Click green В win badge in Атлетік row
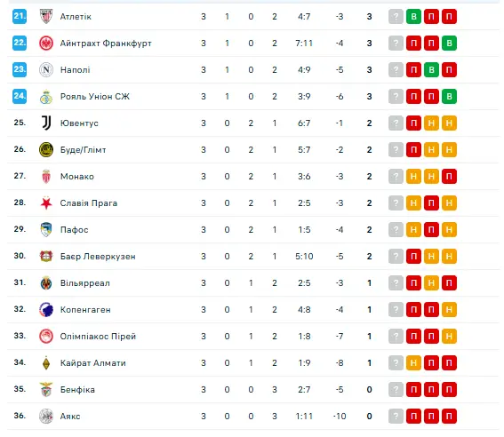Viewport: 504px width, 437px height. tap(413, 16)
